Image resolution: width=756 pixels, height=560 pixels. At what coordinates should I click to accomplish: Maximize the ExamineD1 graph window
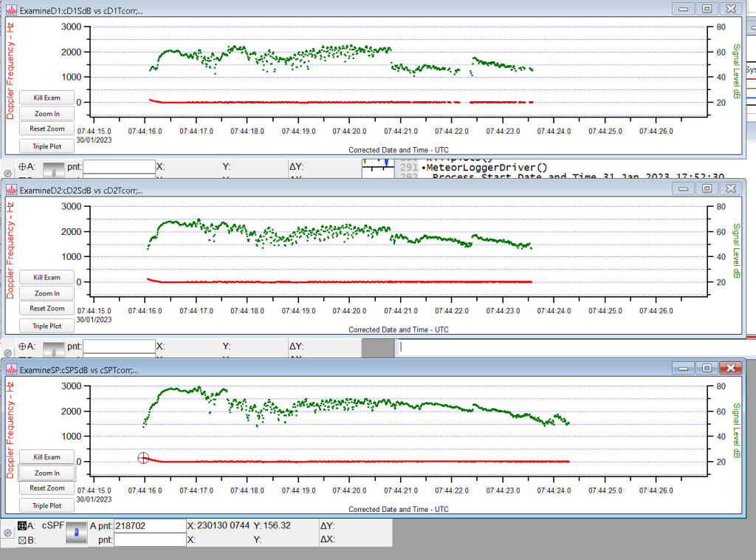pos(707,9)
